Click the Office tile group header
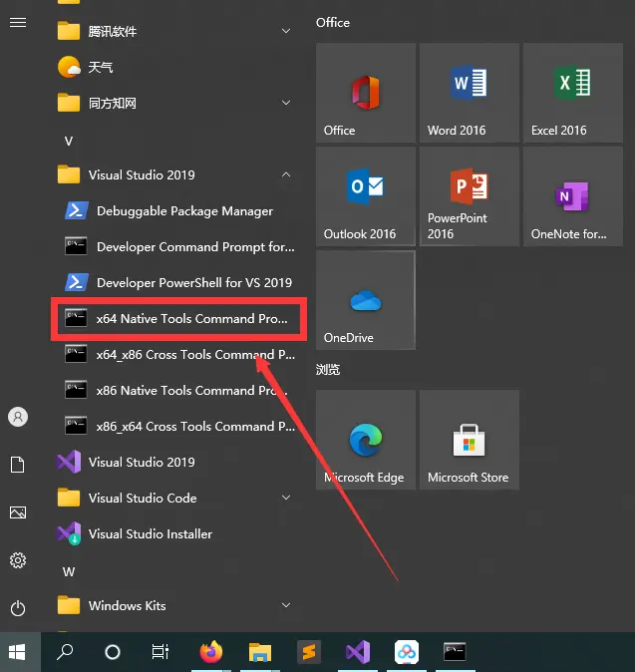 [x=333, y=23]
